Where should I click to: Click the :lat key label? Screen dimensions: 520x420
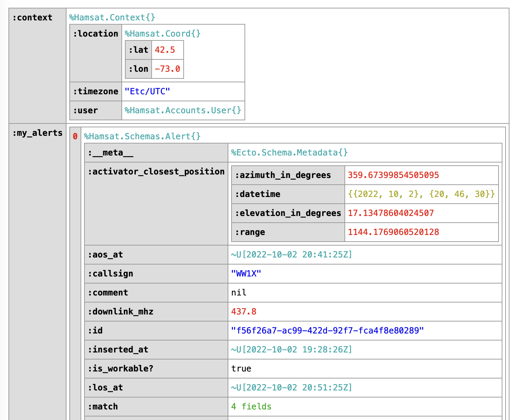[139, 50]
